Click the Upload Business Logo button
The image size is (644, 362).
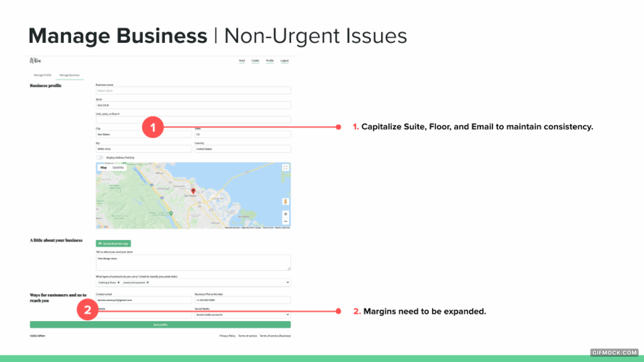pos(113,243)
